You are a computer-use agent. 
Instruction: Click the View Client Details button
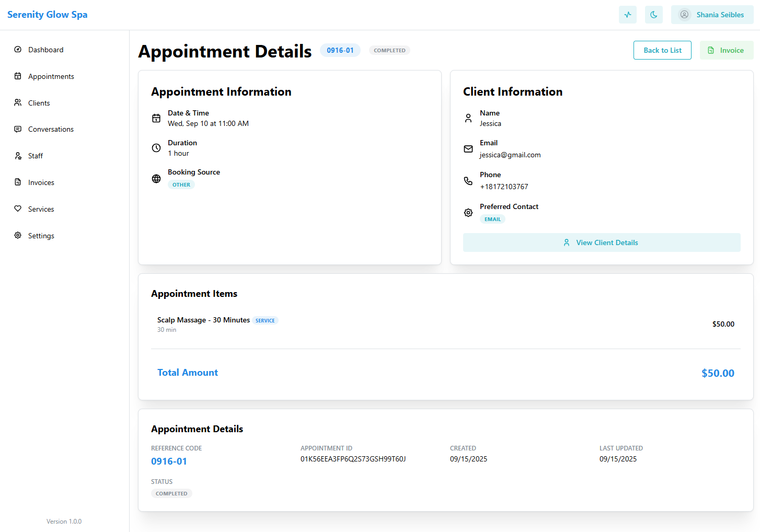(x=601, y=242)
